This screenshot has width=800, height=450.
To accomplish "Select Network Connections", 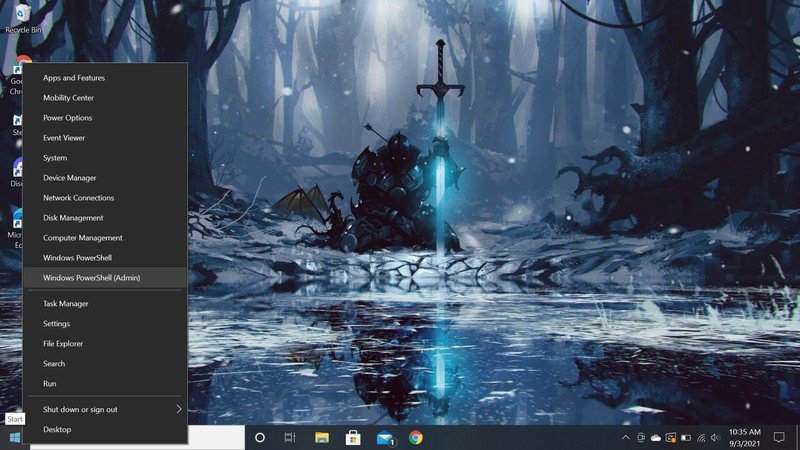I will (x=105, y=197).
